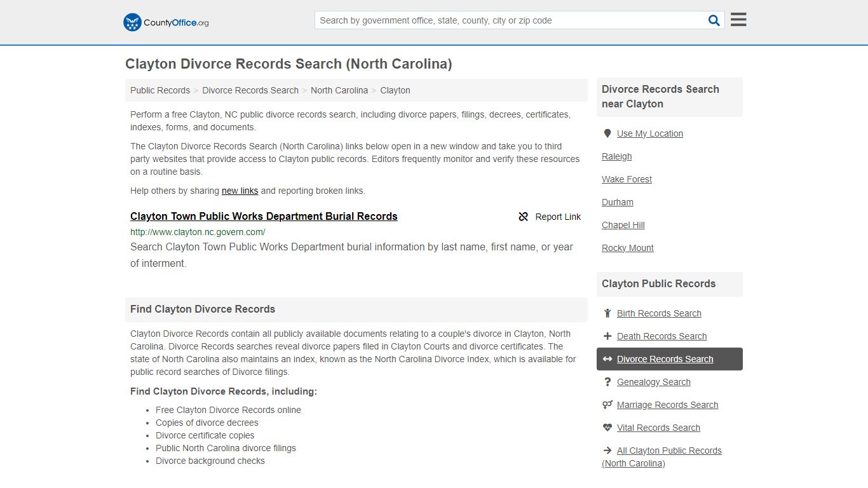Viewport: 868px width, 488px height.
Task: Click the search magnifier icon
Action: point(714,20)
